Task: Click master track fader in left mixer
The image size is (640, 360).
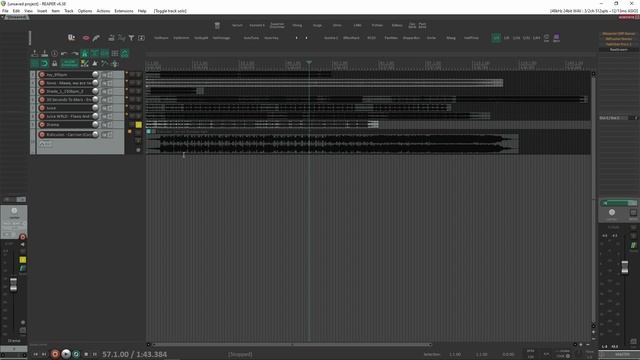Action: [x=13, y=284]
